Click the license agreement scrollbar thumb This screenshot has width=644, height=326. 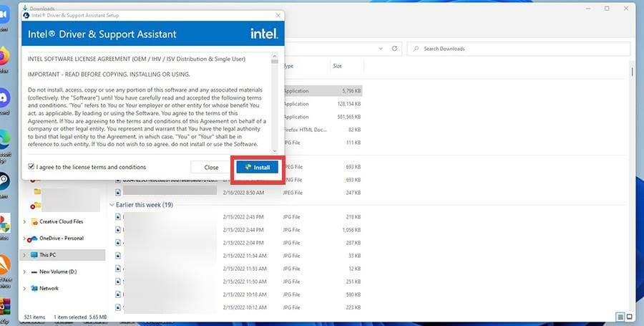click(275, 61)
